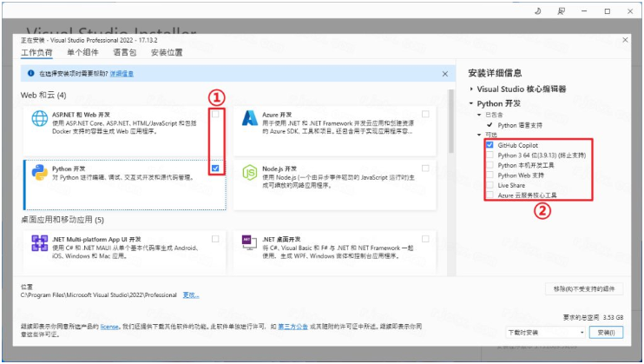The image size is (644, 364).
Task: Collapse the Python 开发 details node
Action: click(471, 103)
